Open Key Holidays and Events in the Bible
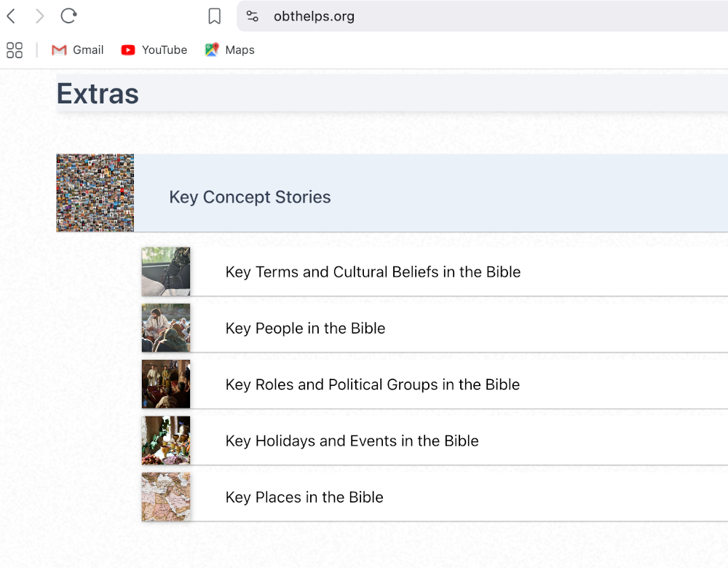The image size is (728, 568). tap(352, 441)
